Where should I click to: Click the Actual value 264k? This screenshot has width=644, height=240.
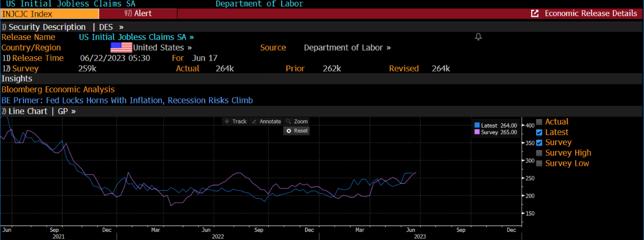pos(225,68)
